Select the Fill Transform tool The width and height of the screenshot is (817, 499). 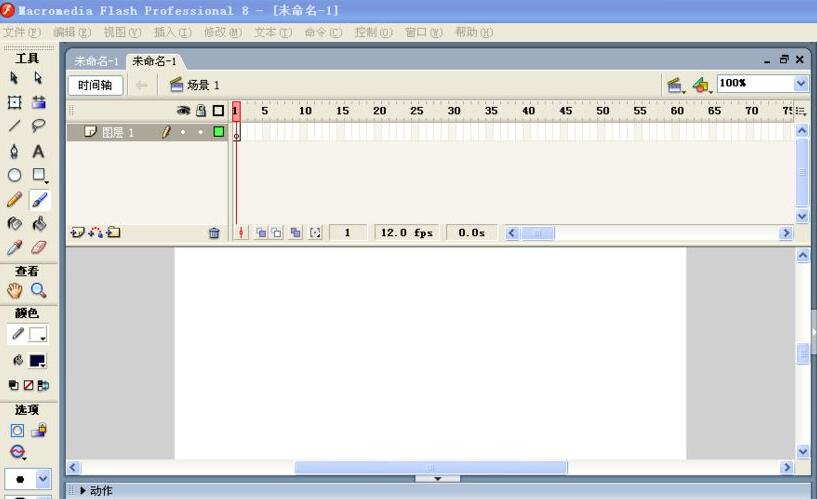[x=39, y=102]
